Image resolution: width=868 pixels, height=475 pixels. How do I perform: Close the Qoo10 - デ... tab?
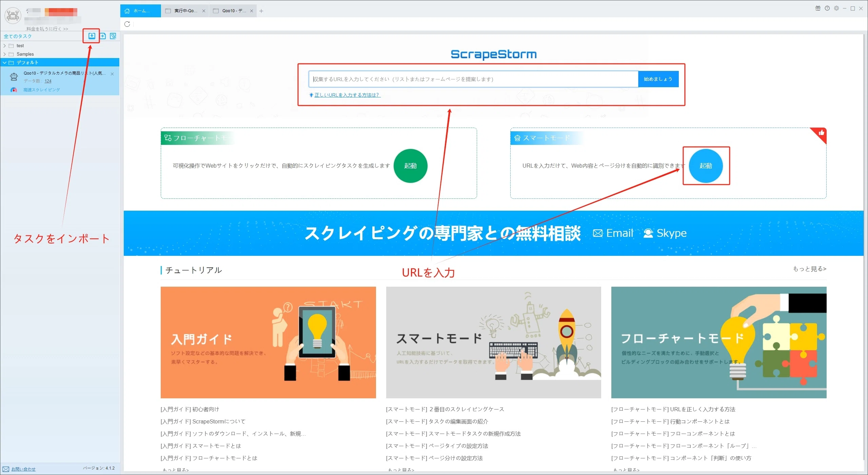click(252, 11)
